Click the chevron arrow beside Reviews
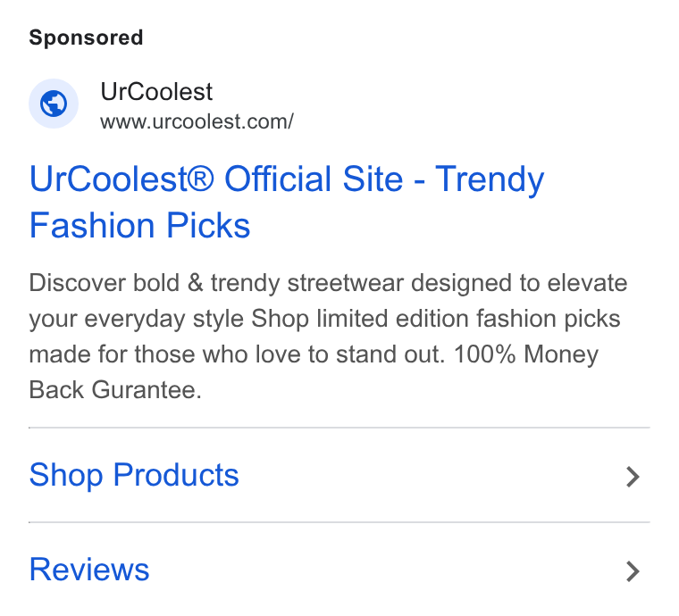 (633, 571)
